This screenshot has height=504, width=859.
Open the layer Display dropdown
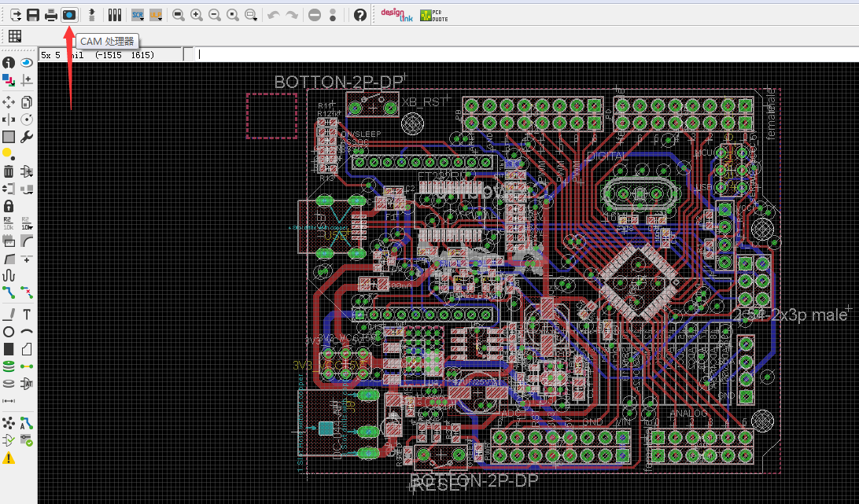pos(9,80)
